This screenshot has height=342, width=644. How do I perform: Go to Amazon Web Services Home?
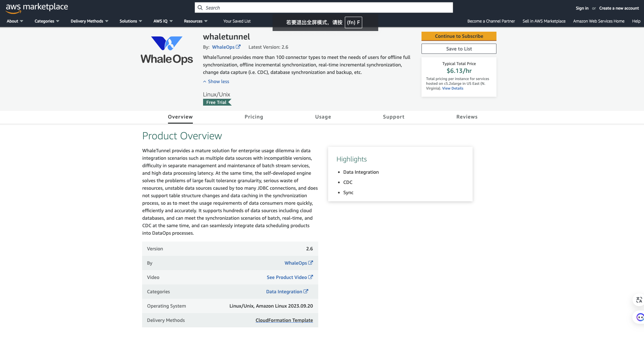point(599,21)
